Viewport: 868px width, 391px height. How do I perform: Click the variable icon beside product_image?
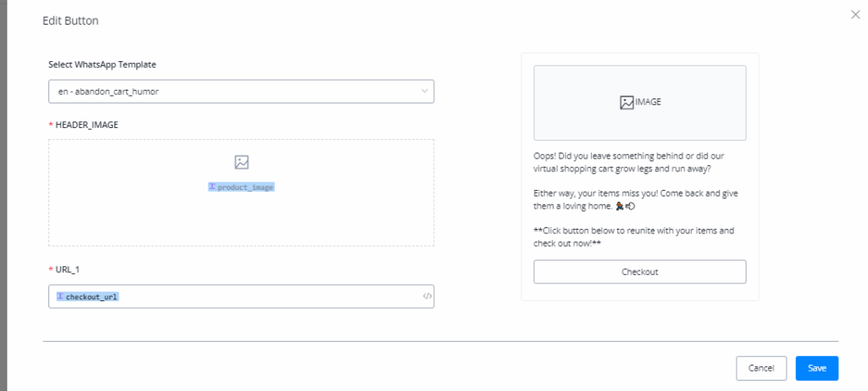point(212,187)
